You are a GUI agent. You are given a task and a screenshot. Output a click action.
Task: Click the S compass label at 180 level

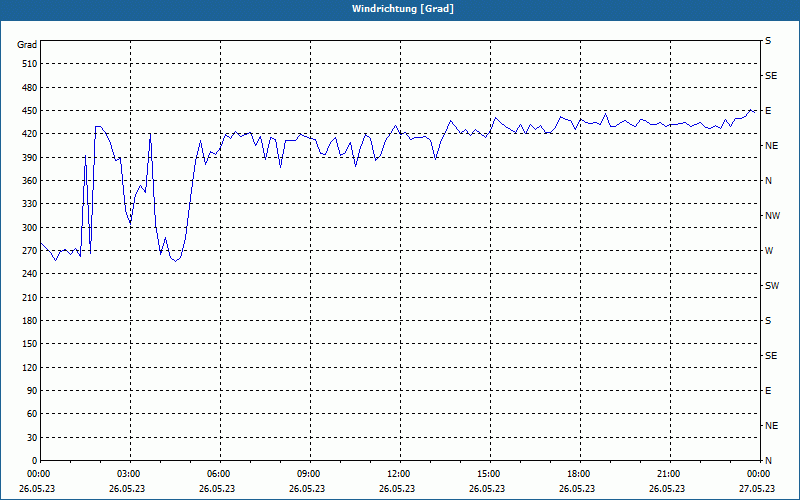coord(768,321)
